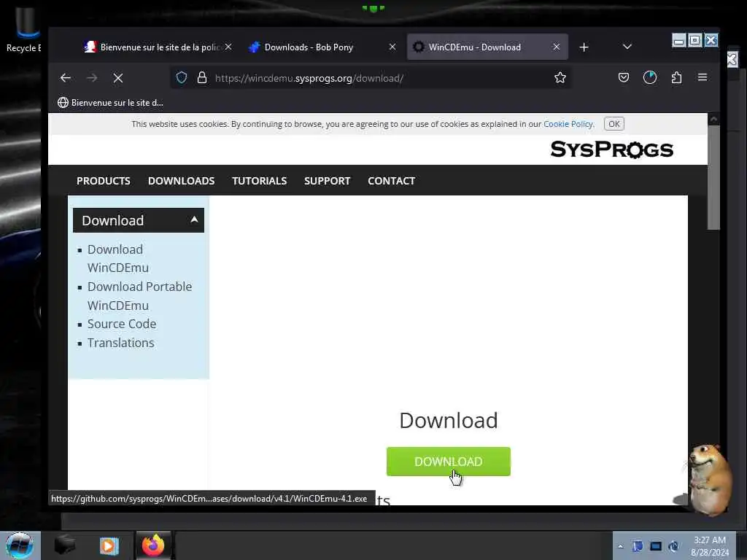
Task: Click the SysProgs logo
Action: pos(612,149)
